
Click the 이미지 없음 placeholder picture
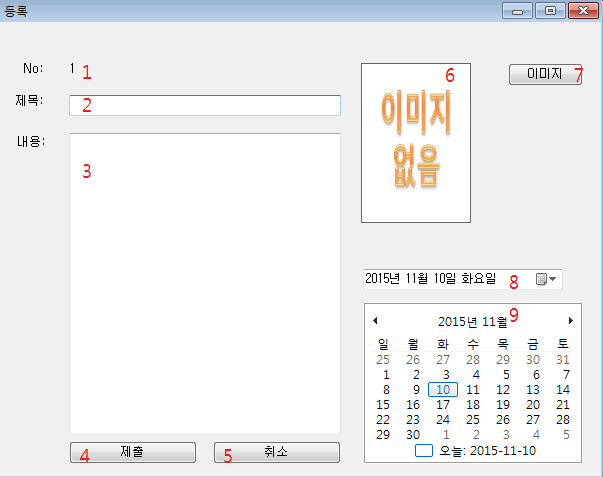point(416,143)
